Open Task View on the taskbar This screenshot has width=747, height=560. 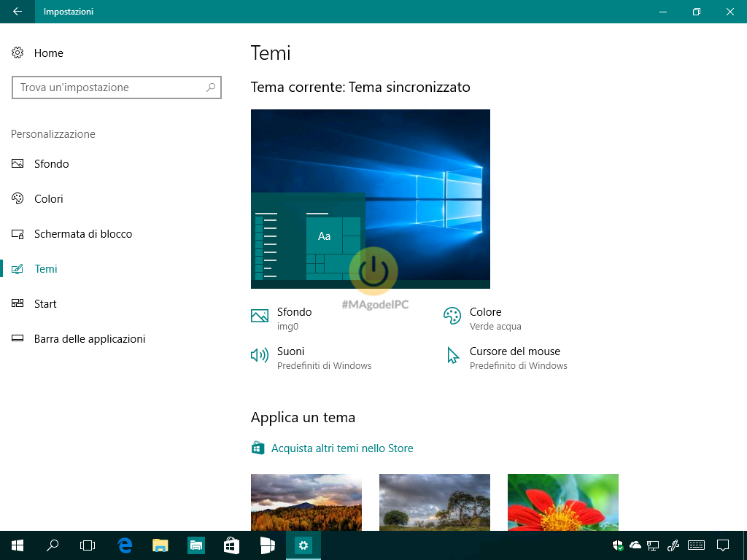(x=88, y=545)
